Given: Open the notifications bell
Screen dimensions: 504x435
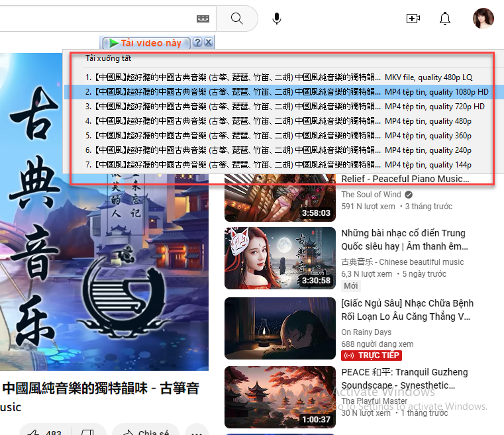Looking at the screenshot, I should [x=445, y=19].
